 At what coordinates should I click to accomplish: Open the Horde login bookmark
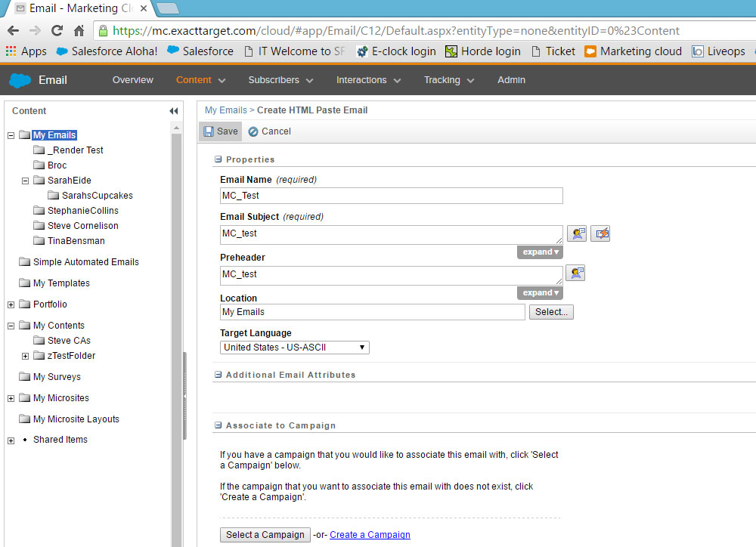click(x=482, y=51)
